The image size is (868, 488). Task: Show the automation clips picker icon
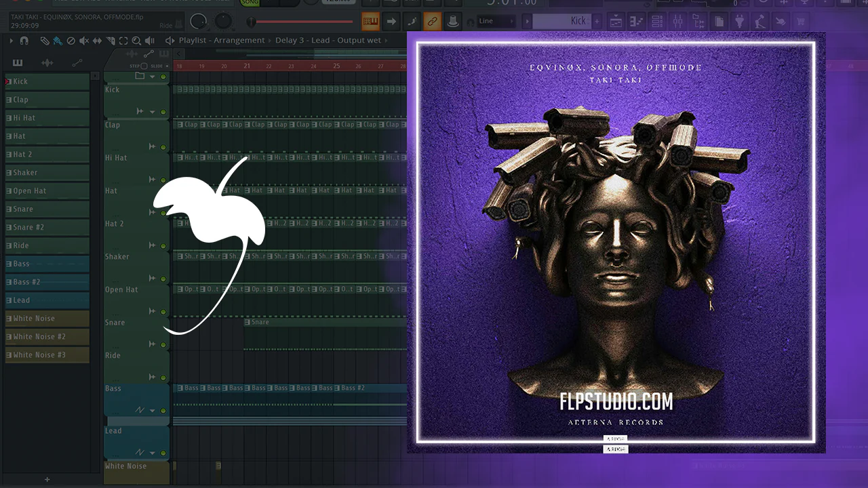77,63
